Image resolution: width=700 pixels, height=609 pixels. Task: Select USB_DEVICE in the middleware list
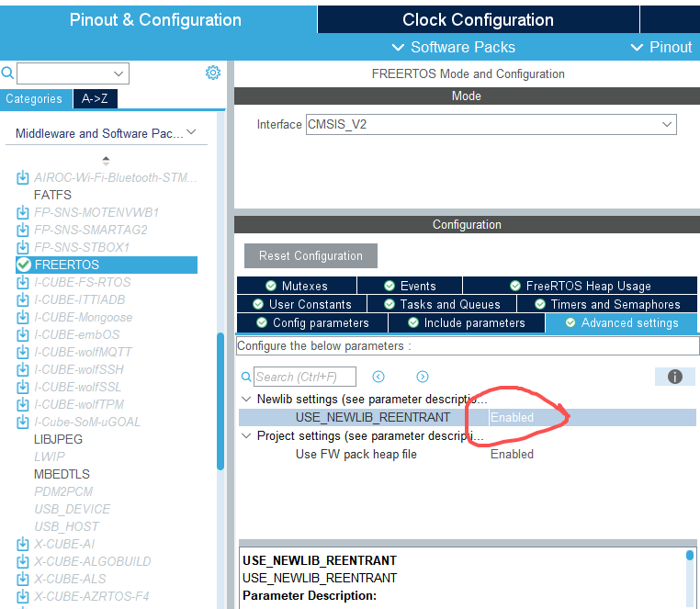pos(73,509)
